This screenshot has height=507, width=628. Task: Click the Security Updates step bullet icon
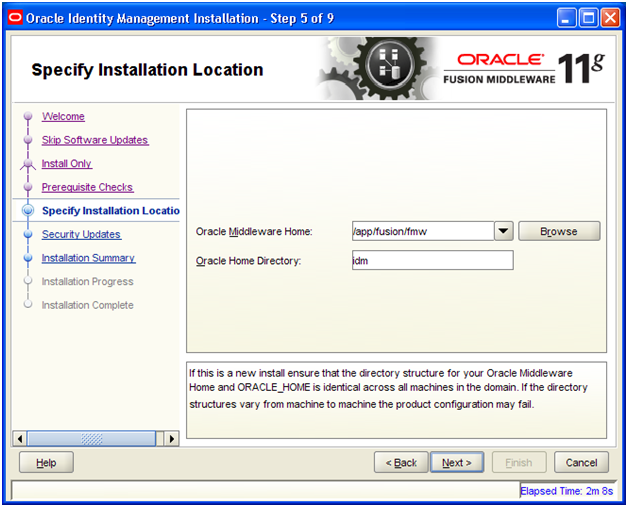coord(28,234)
